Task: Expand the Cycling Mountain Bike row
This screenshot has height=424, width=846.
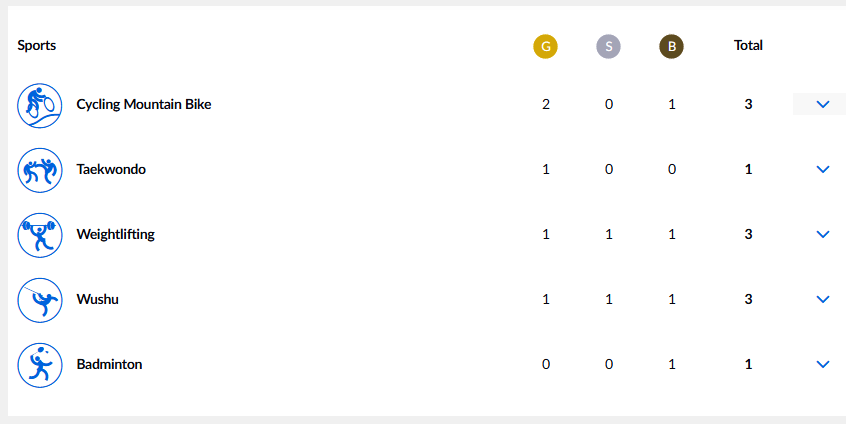Action: (x=823, y=104)
